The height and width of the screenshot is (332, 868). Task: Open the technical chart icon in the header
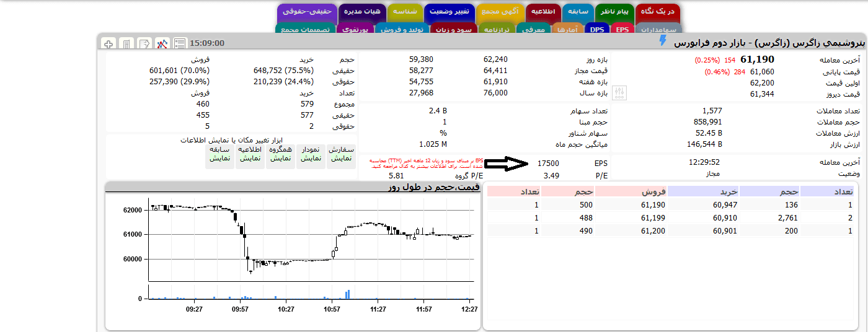coord(162,43)
